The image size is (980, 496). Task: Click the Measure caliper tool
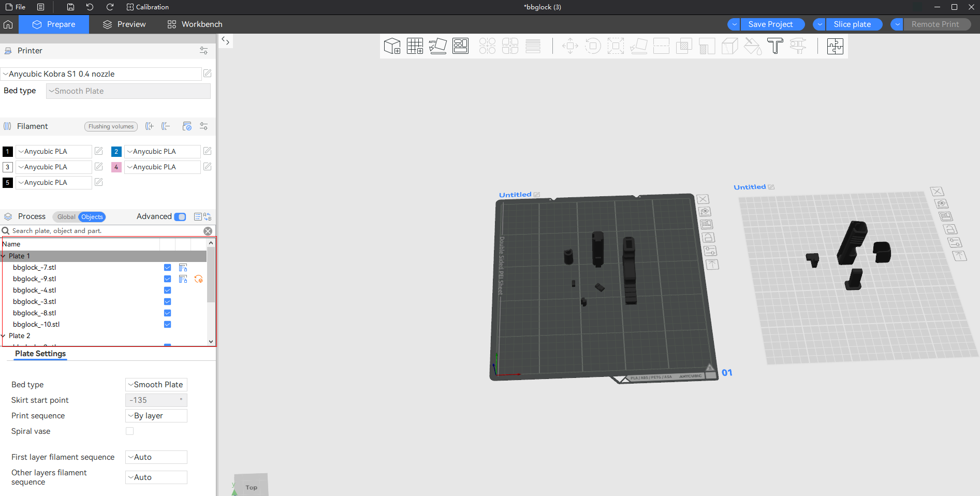(798, 46)
